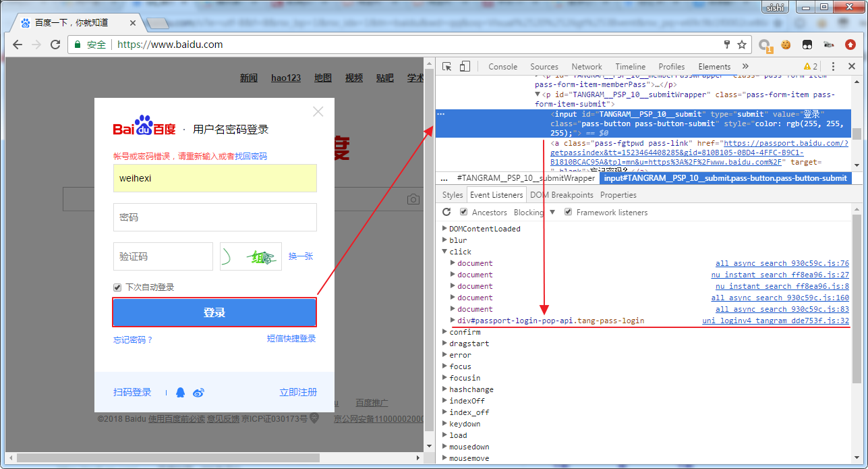Click the hao123 navigation link

click(x=286, y=78)
